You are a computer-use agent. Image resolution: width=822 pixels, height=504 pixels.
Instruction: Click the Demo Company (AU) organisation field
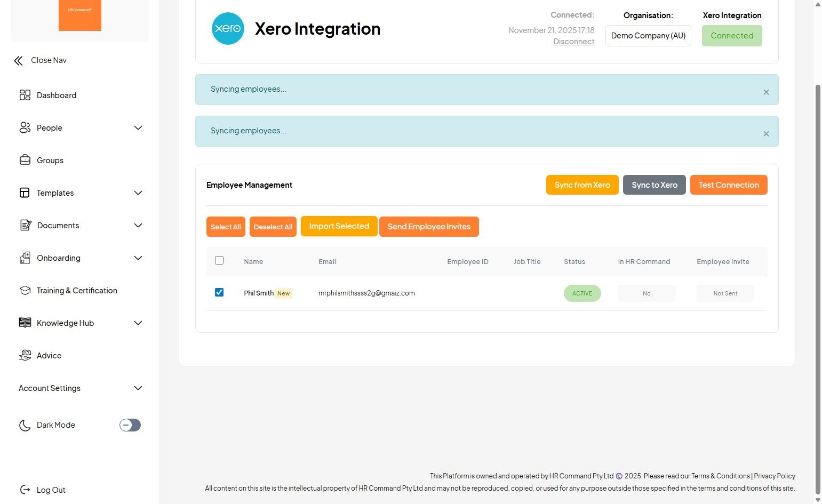coord(648,36)
